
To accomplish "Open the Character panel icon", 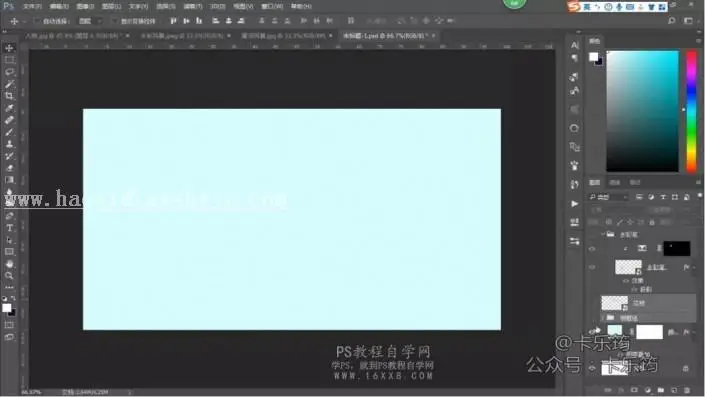I will tap(575, 45).
